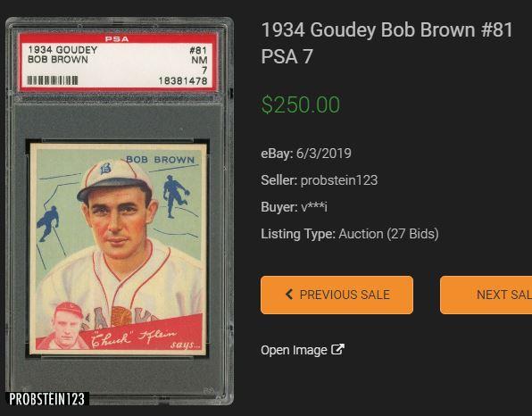Click the PSA label on the card slab
The height and width of the screenshot is (416, 532).
click(118, 62)
